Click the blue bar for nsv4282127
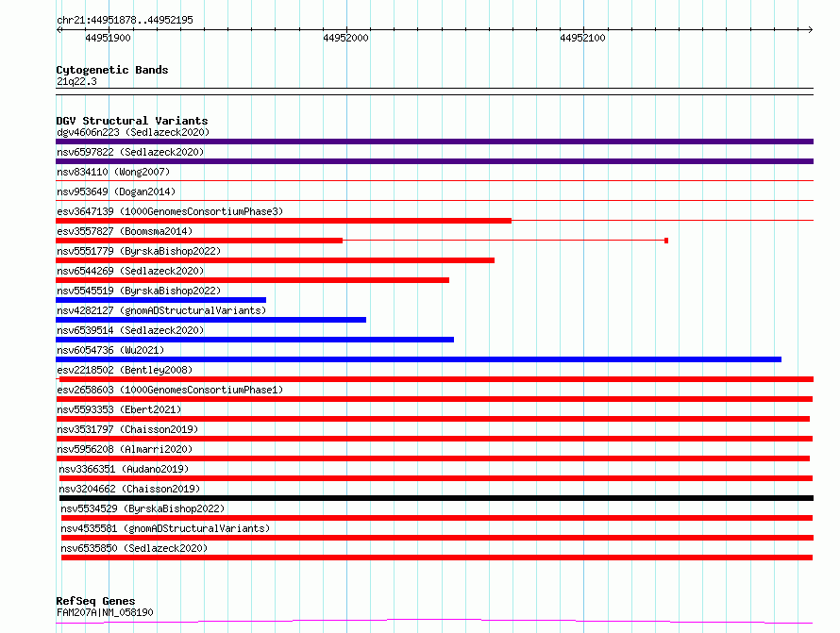Screen dimensions: 840x633 click(x=211, y=320)
